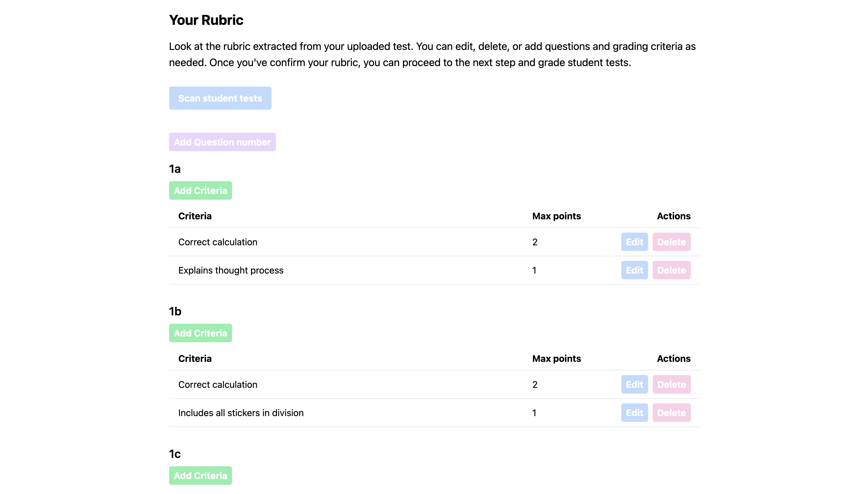Add Criteria to question 1a
Image resolution: width=868 pixels, height=494 pixels.
point(201,190)
